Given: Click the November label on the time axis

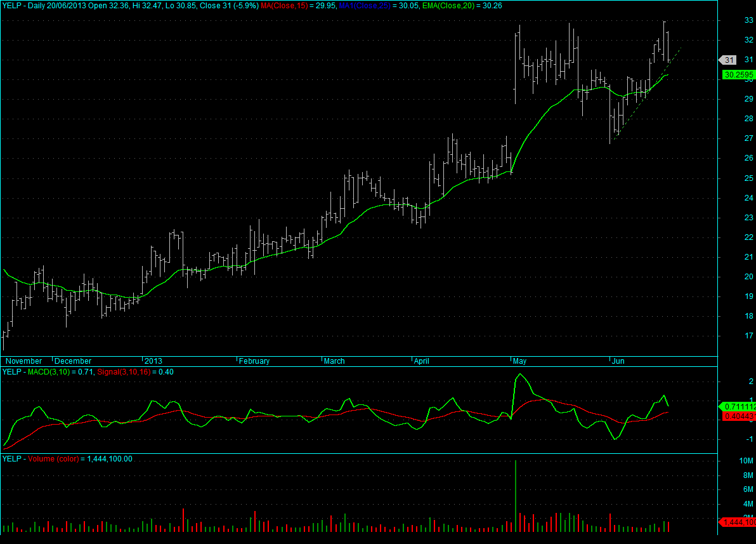Looking at the screenshot, I should click(23, 361).
